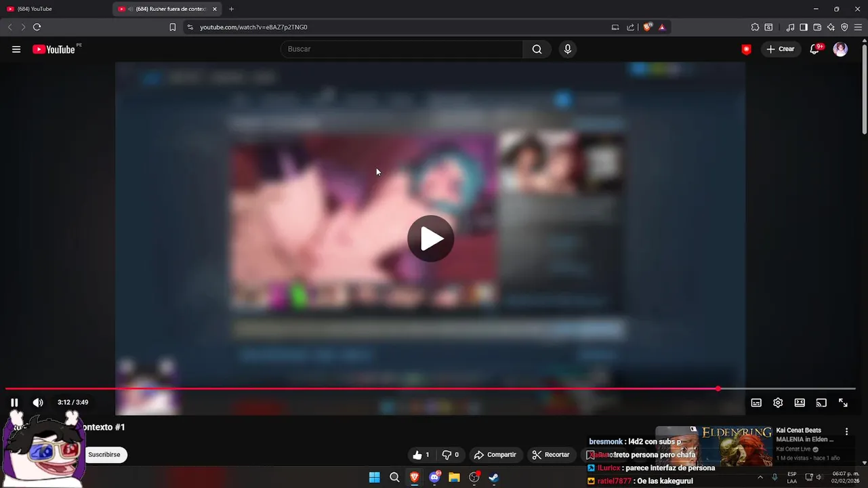Click the install/cast screen icon in address bar

tap(615, 27)
